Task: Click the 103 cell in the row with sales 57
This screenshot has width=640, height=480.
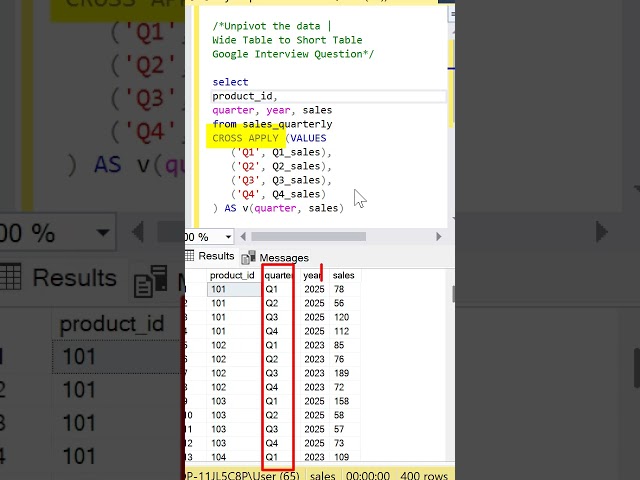Action: 218,429
